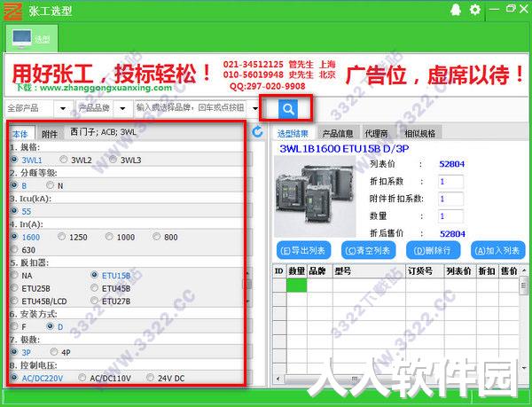Click the 折扣 column header

pyautogui.click(x=487, y=270)
